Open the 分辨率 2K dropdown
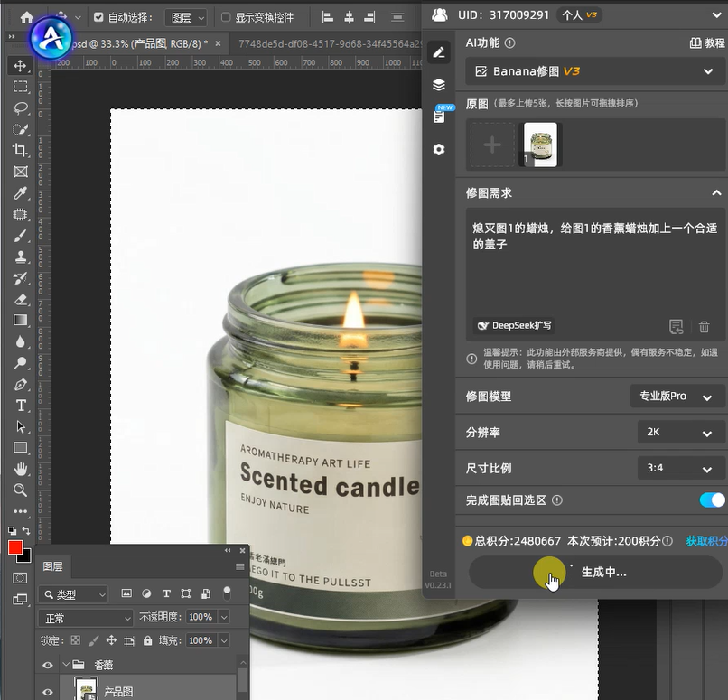 coord(679,433)
